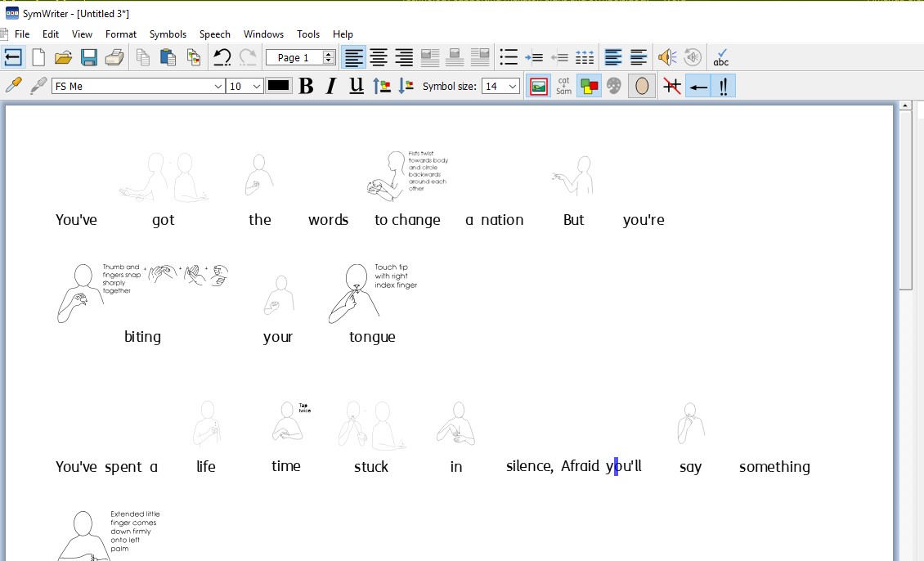Viewport: 924px width, 561px height.
Task: Toggle bold formatting
Action: [306, 86]
